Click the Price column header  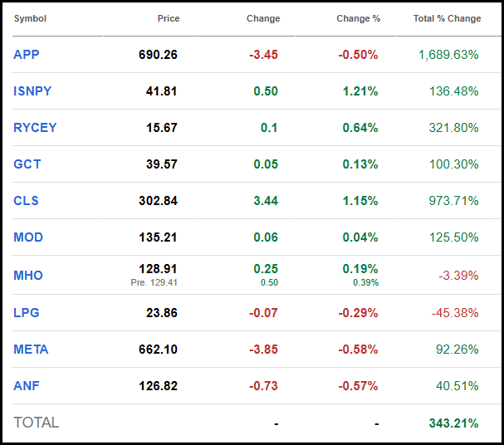point(169,18)
